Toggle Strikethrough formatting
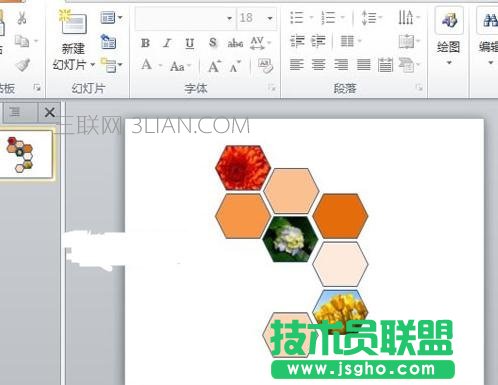The width and height of the screenshot is (498, 385). coord(235,43)
